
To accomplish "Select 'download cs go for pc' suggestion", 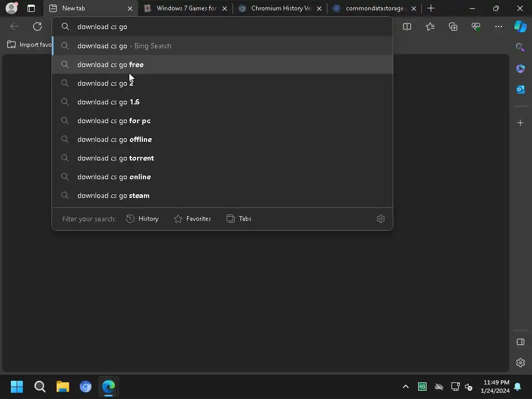I will point(222,121).
